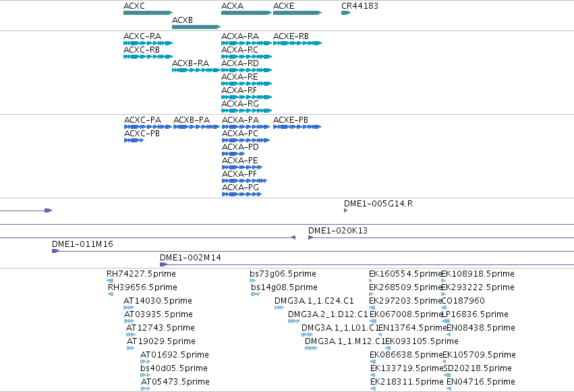The image size is (574, 392).
Task: Click the bs40d05.5prime EST glyph
Action: [x=145, y=375]
